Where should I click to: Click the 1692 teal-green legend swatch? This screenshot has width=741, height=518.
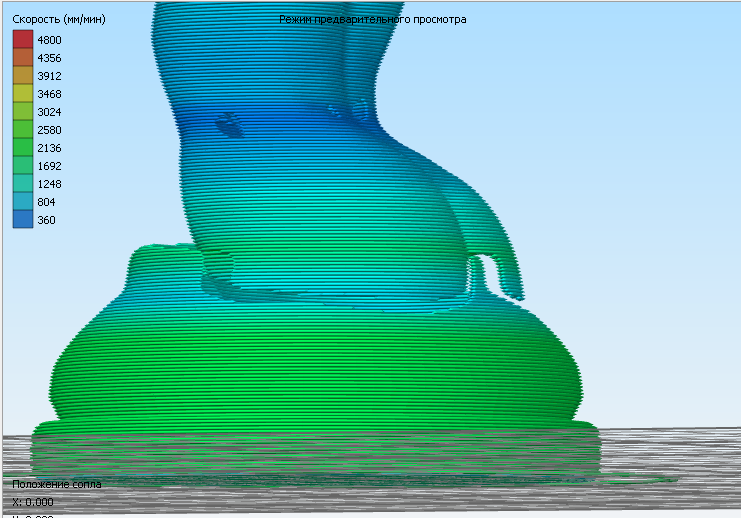click(x=23, y=165)
